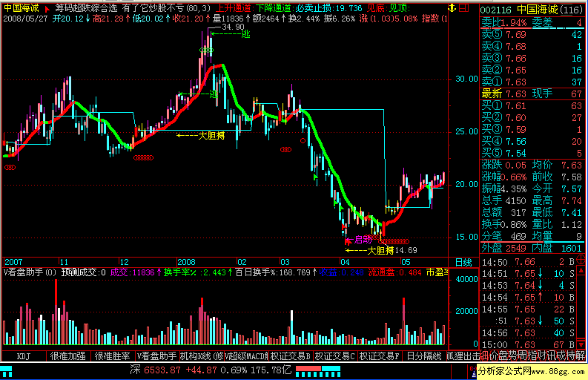Image resolution: width=588 pixels, height=380 pixels.
Task: Click the 量比 1.12 value
Action: (x=572, y=225)
